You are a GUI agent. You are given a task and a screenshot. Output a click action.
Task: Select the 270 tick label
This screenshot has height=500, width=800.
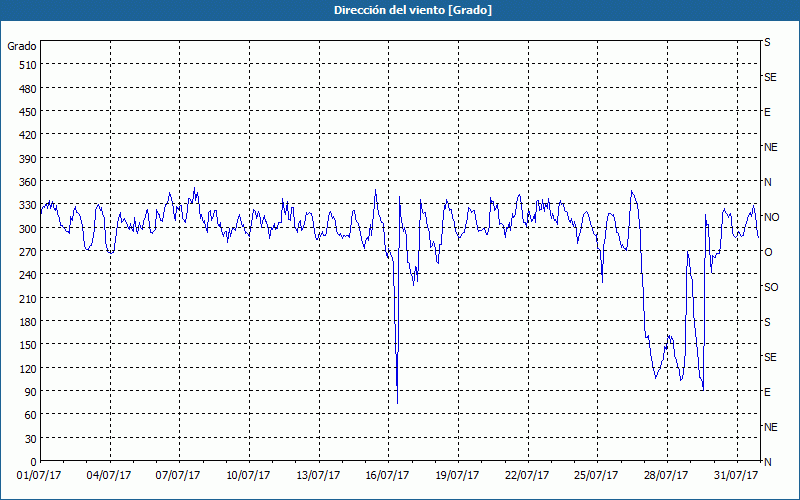(28, 252)
